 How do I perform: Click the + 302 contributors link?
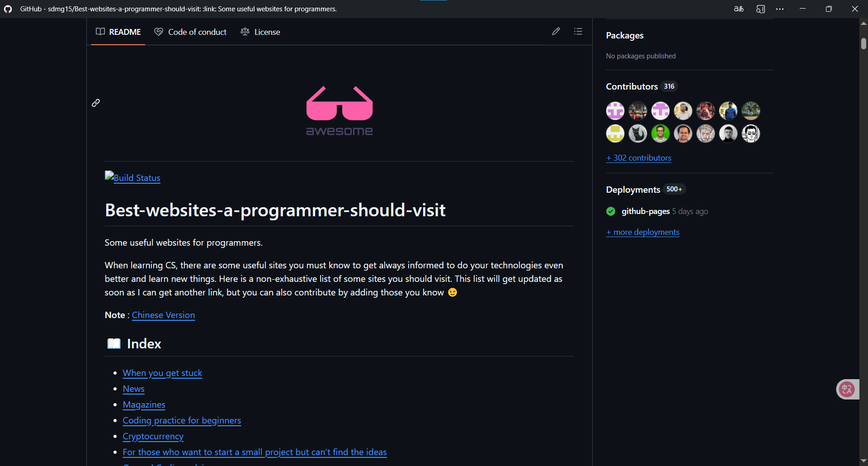coord(638,158)
